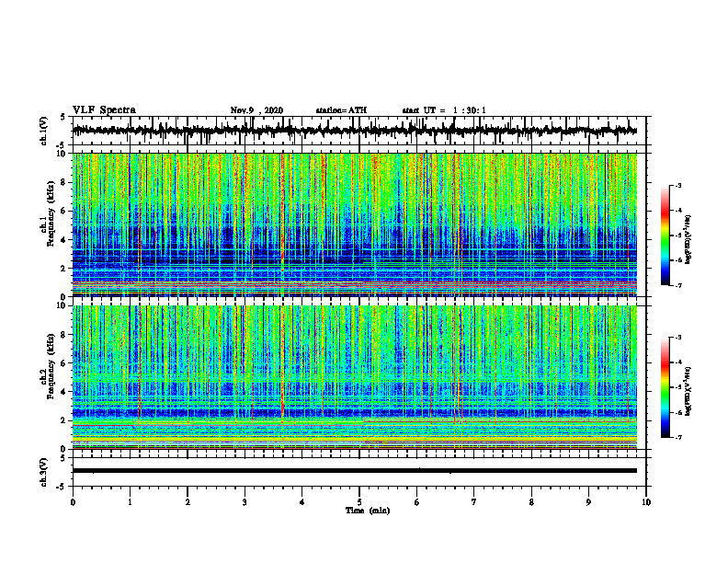This screenshot has width=728, height=563.
Task: Select the ch.3 flat black voltage trace
Action: click(355, 471)
